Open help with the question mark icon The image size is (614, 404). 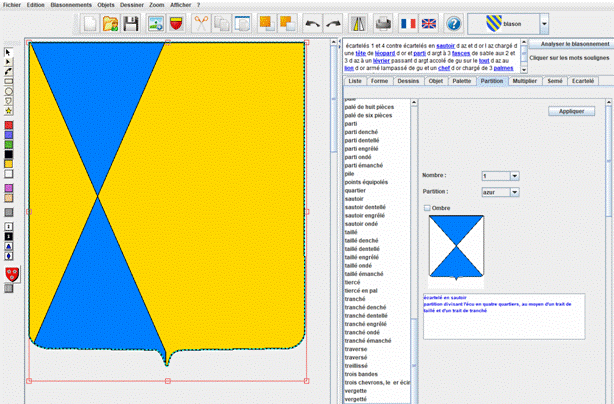453,23
